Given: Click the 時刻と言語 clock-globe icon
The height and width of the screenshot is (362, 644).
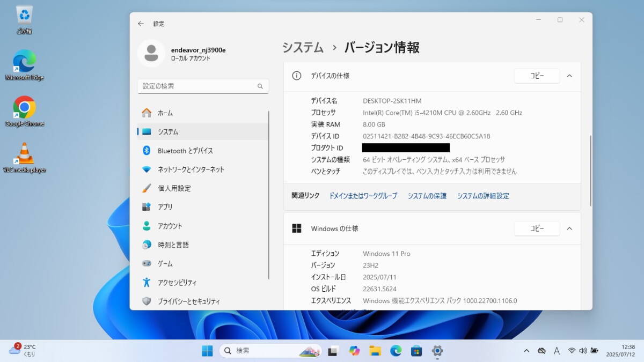Looking at the screenshot, I should coord(147,245).
